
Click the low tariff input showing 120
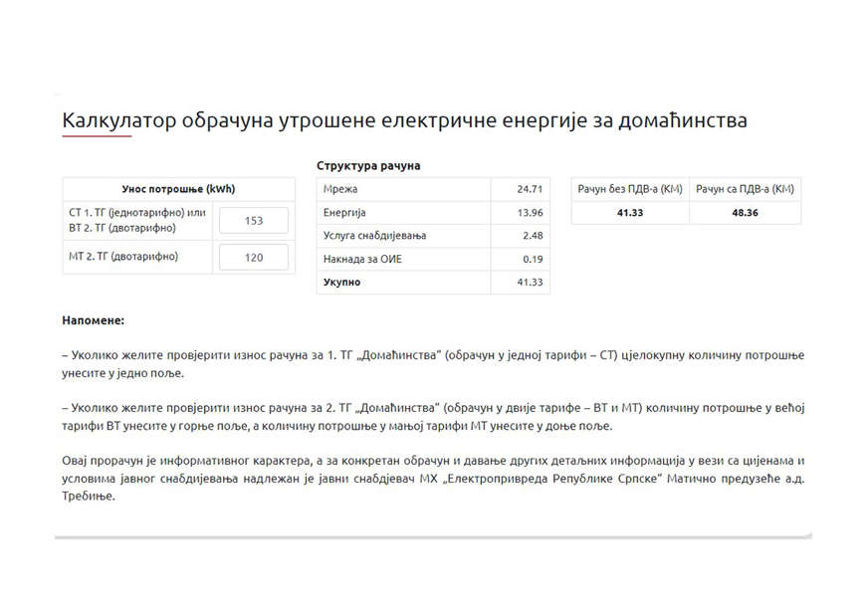[x=253, y=258]
